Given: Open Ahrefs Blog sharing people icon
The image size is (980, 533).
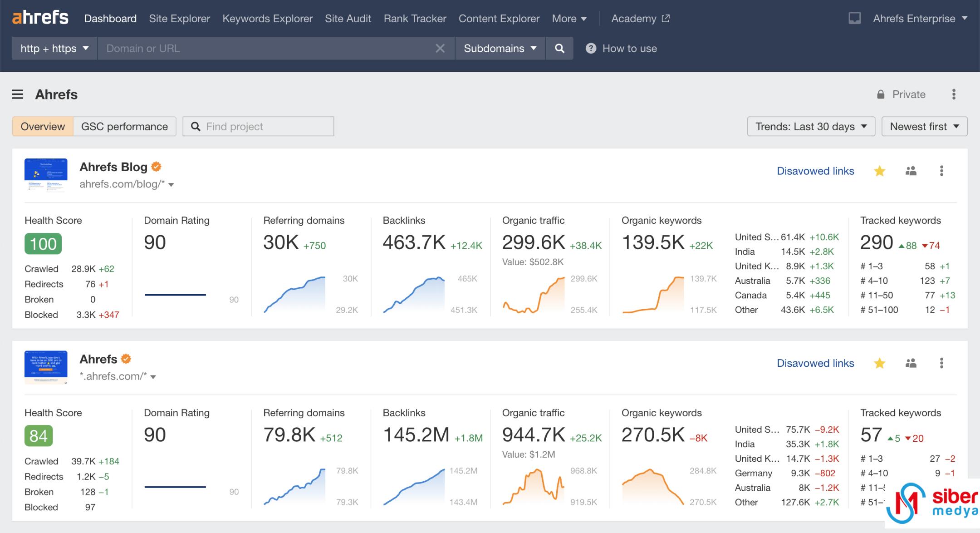Looking at the screenshot, I should point(911,171).
